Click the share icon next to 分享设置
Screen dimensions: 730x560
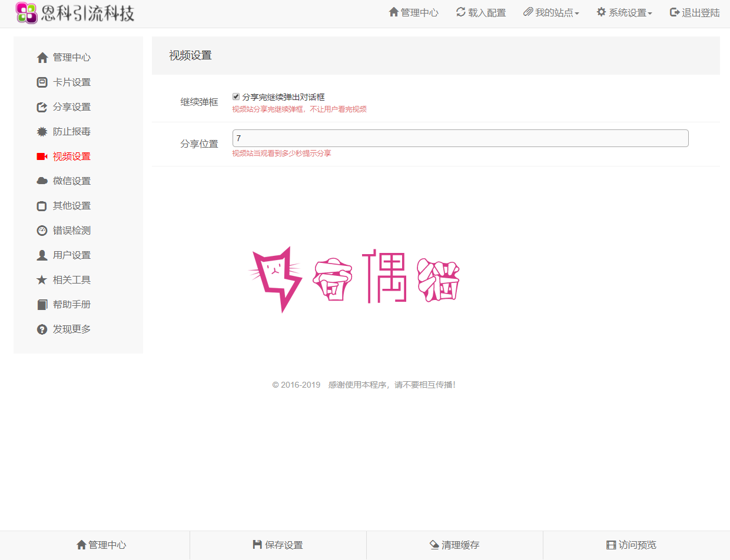coord(42,107)
